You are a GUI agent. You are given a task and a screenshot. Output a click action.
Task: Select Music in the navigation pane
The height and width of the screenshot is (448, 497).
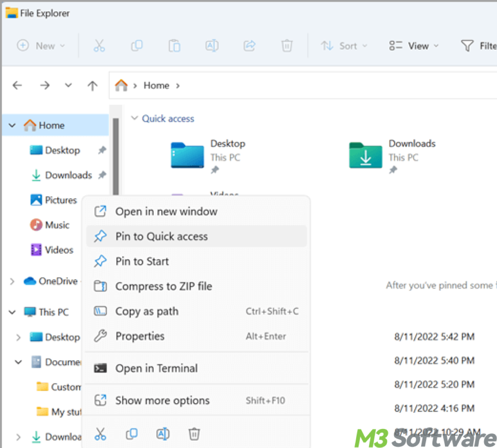pos(50,225)
